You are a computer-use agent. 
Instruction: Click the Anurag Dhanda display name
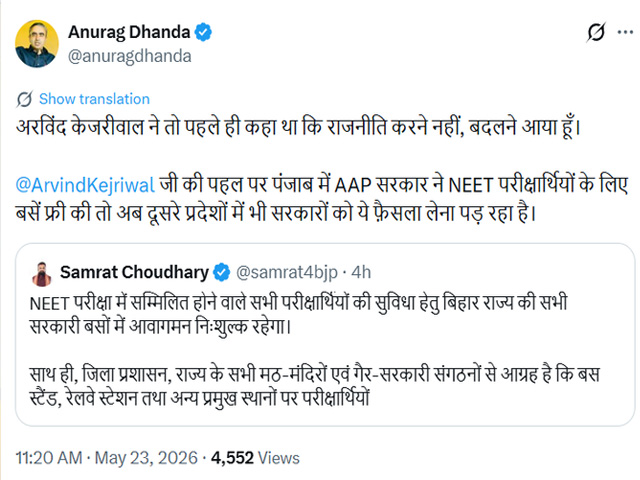tap(129, 32)
